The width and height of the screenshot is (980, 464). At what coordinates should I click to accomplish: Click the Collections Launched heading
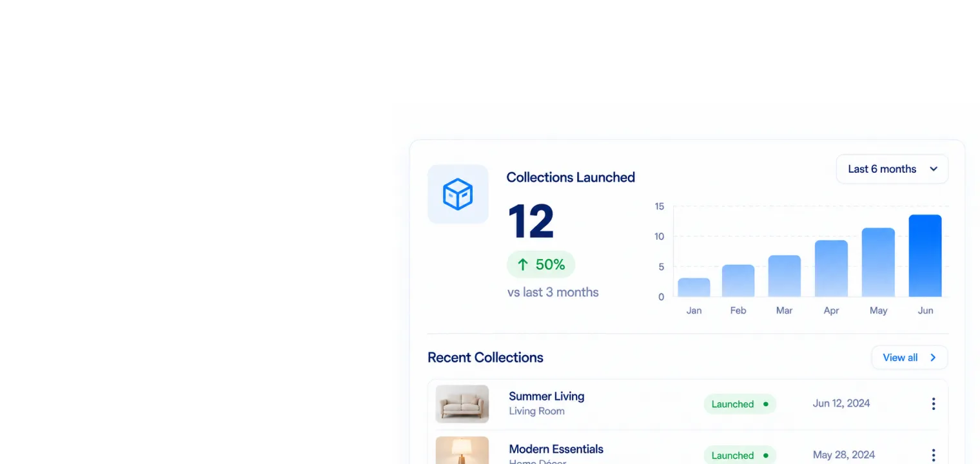571,177
